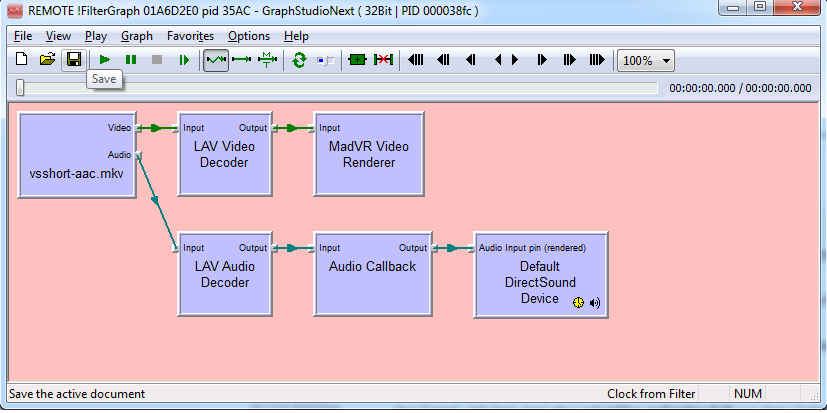Open the Play menu
Screen dimensions: 827x413
[95, 36]
